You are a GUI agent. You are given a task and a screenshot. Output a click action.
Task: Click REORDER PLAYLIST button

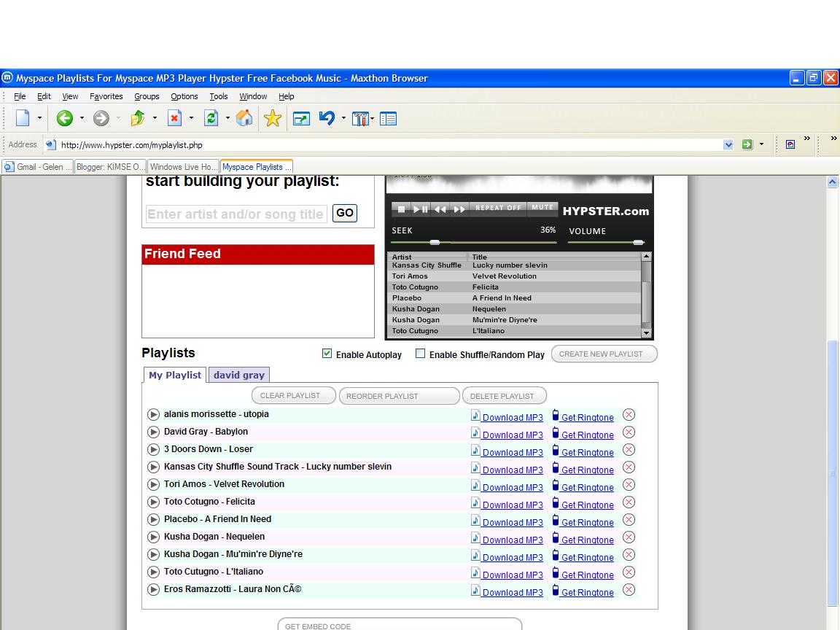click(x=399, y=396)
